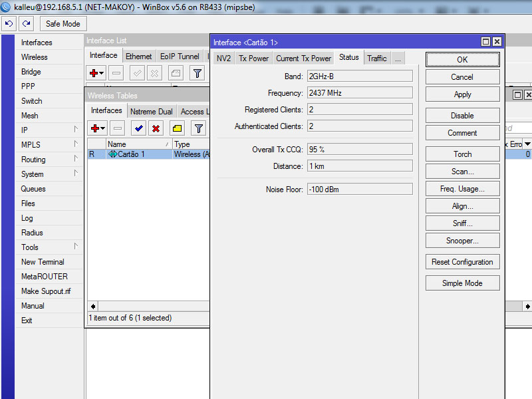This screenshot has height=399, width=532.
Task: Switch to the Tx Power tab
Action: coord(253,59)
